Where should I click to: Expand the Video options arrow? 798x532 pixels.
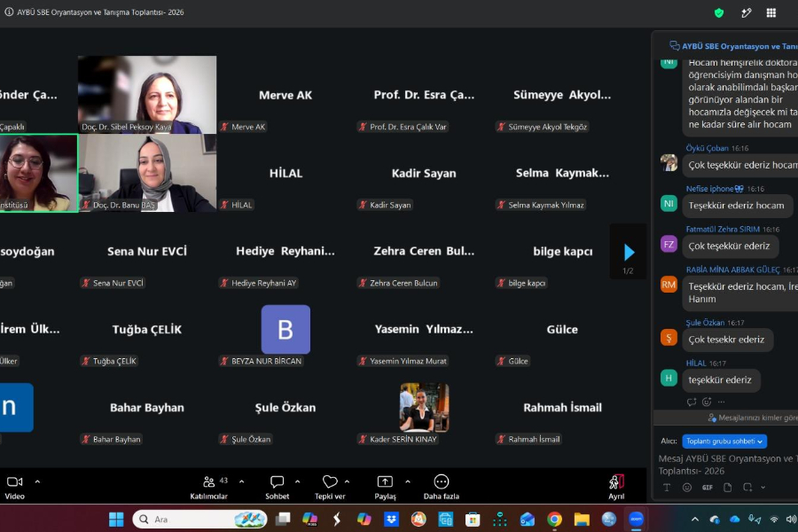pos(37,481)
